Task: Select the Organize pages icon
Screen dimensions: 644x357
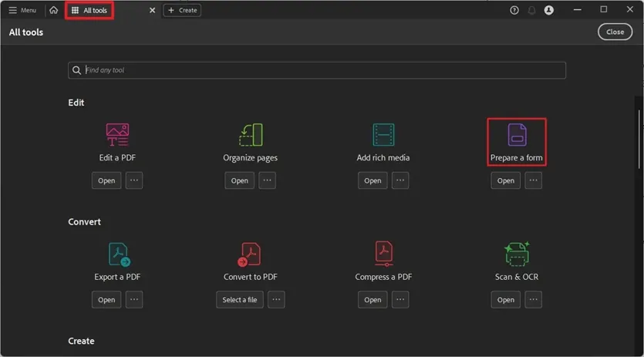Action: point(251,135)
